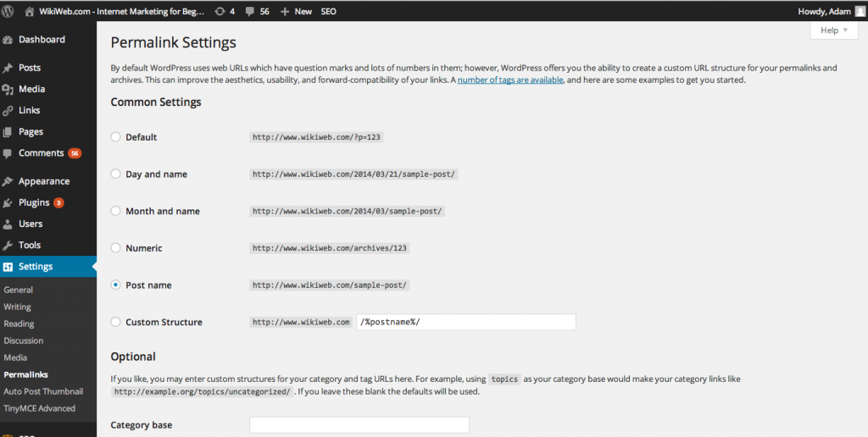This screenshot has width=868, height=437.
Task: Follow the number of tags are available link
Action: pos(510,80)
